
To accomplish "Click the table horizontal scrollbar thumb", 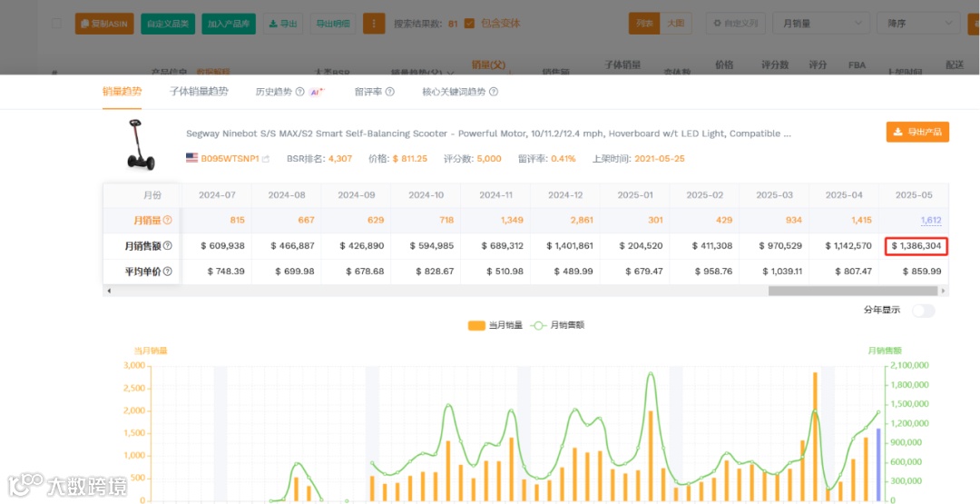I will point(853,291).
